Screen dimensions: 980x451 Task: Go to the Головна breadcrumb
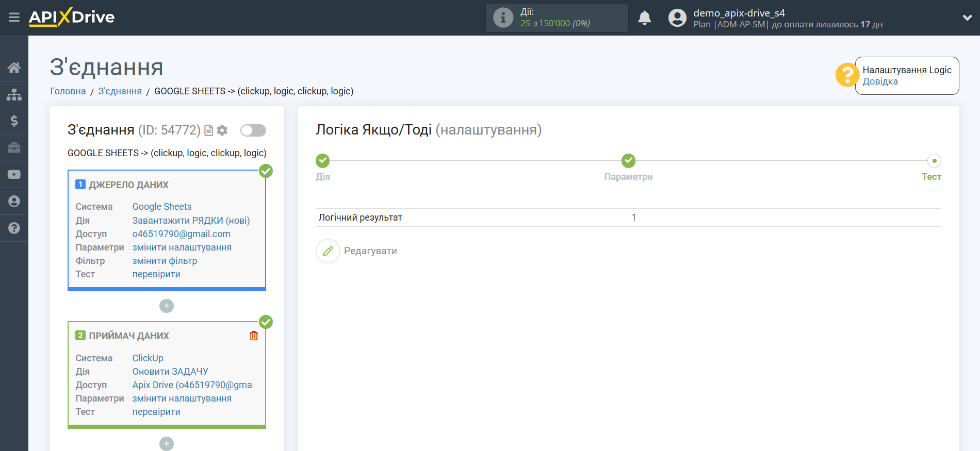pyautogui.click(x=68, y=91)
